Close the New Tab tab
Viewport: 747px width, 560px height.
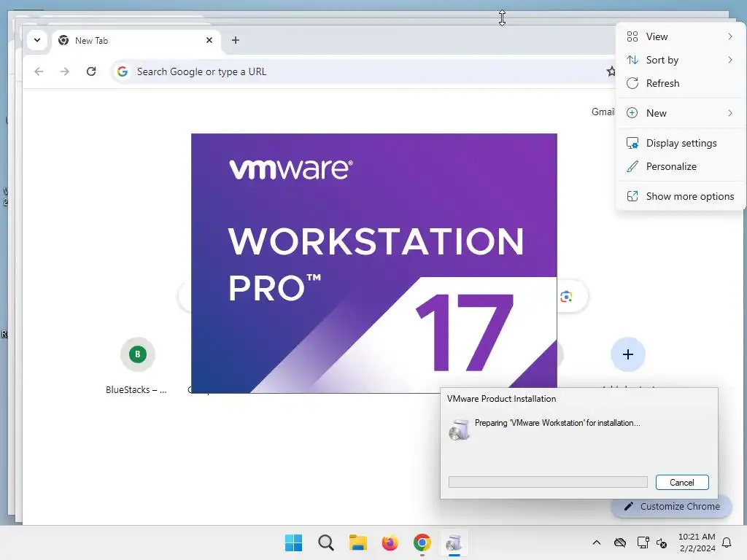(209, 41)
